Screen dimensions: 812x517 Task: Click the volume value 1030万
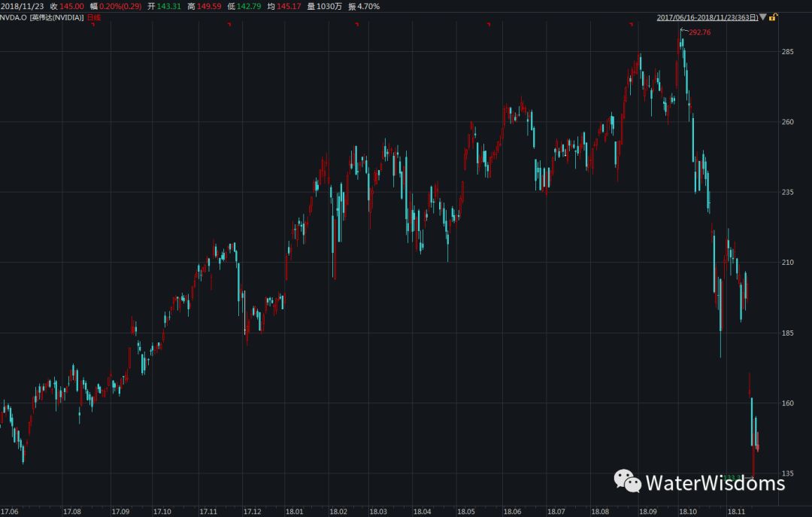click(329, 6)
